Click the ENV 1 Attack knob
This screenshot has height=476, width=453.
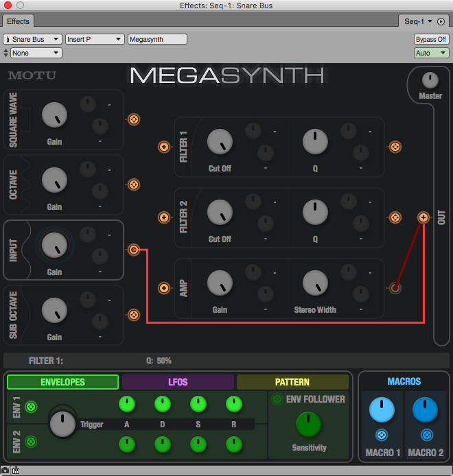click(127, 404)
